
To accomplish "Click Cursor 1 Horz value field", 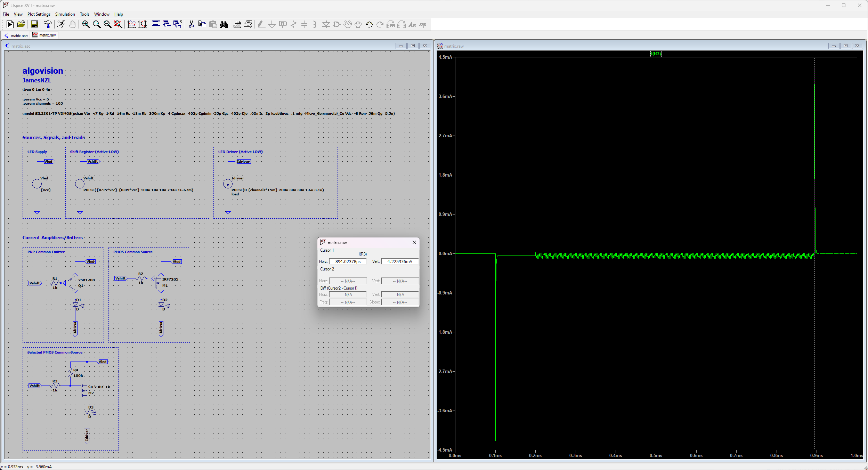I will click(x=348, y=261).
